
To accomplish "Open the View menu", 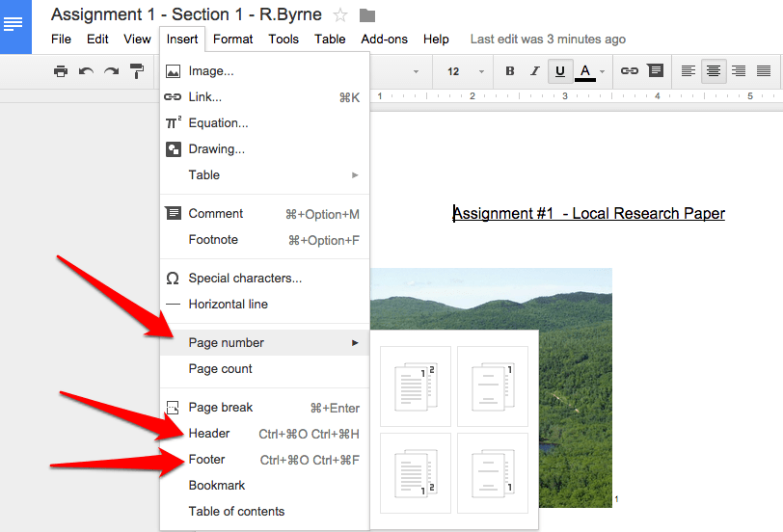I will coord(137,39).
